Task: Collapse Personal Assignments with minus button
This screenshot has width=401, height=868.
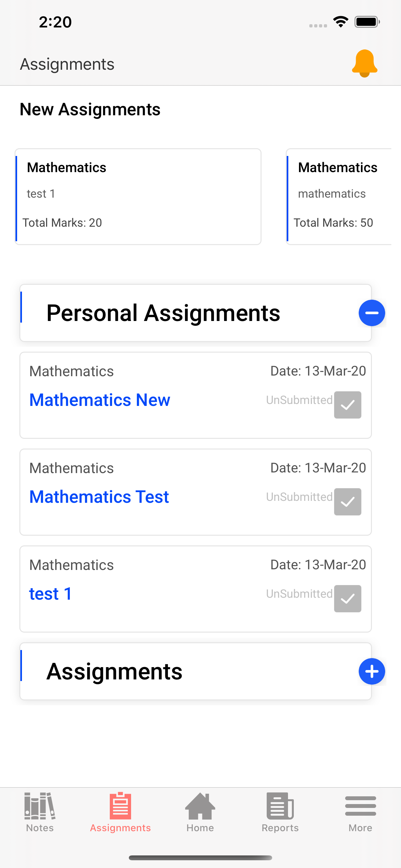Action: pyautogui.click(x=372, y=313)
